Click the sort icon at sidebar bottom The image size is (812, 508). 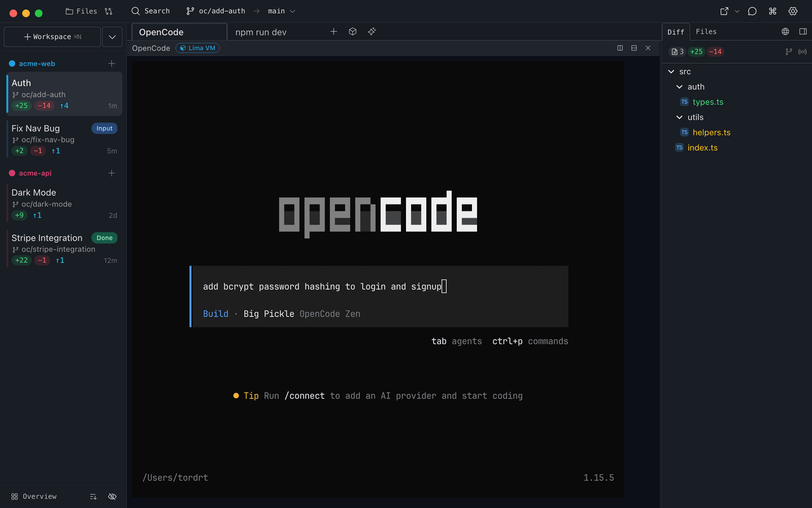[93, 497]
